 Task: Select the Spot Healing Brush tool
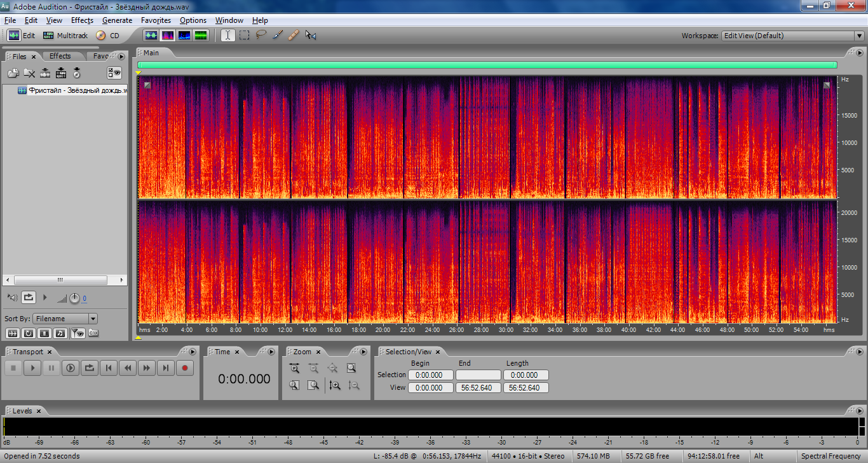294,36
